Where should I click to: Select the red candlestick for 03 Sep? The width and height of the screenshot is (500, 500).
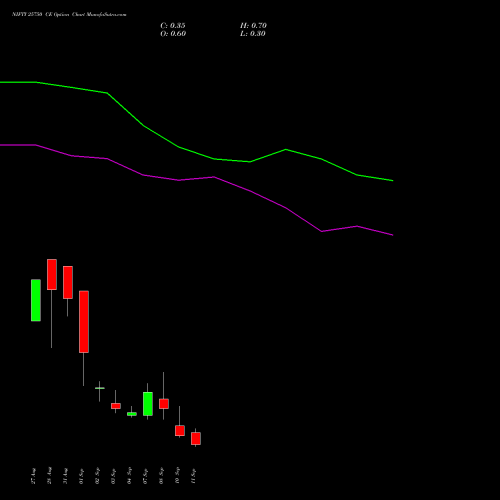[x=116, y=406]
